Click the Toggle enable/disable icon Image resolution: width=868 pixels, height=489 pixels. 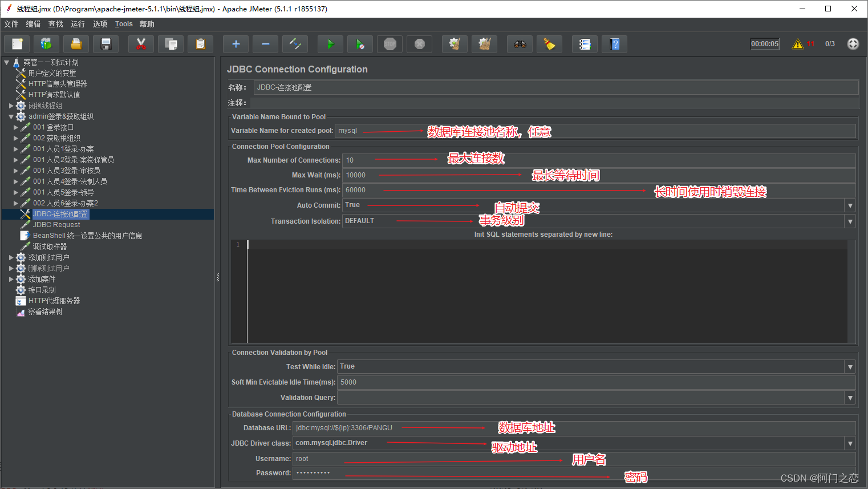(295, 44)
